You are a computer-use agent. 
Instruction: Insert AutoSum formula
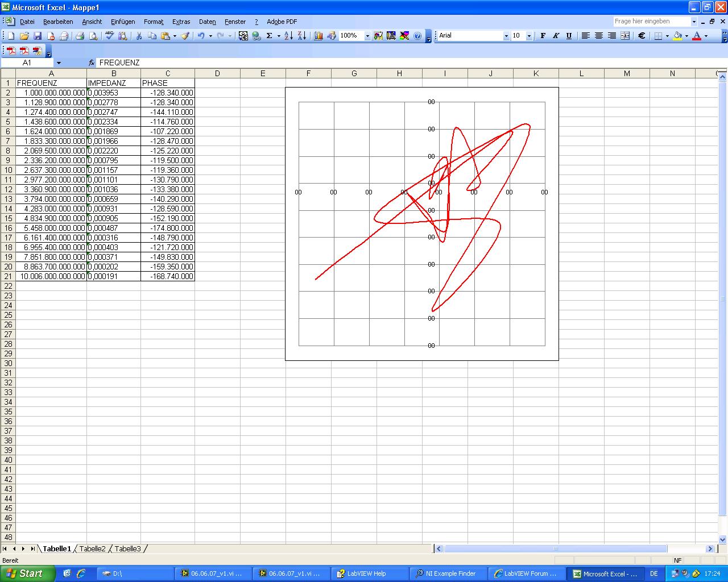pos(270,36)
